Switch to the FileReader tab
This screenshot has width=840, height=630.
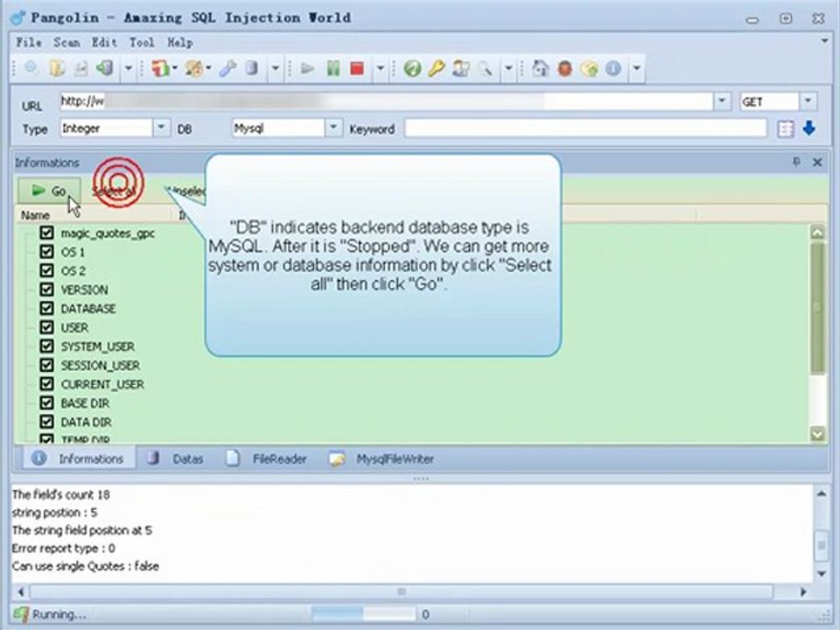(267, 458)
